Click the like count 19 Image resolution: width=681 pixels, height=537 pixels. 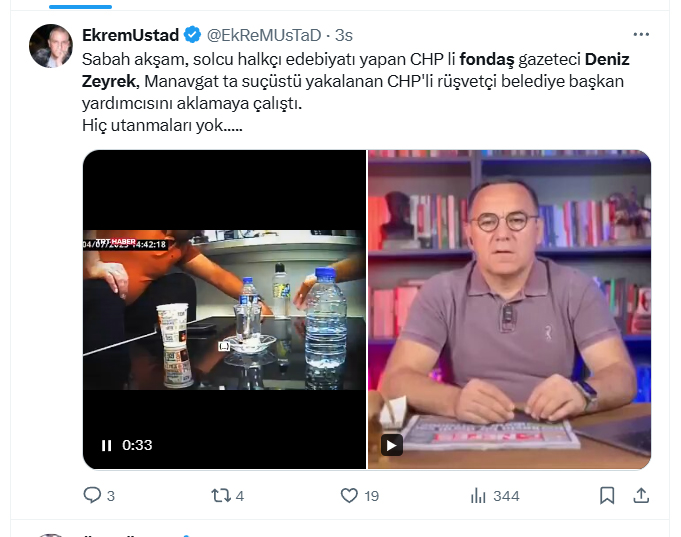click(x=372, y=496)
